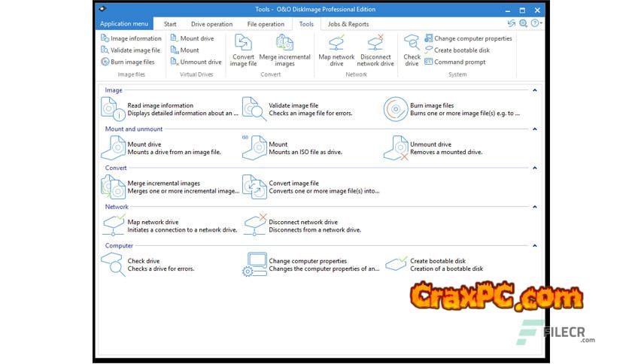629x364 pixels.
Task: Open Command prompt from the ribbon
Action: pyautogui.click(x=455, y=62)
